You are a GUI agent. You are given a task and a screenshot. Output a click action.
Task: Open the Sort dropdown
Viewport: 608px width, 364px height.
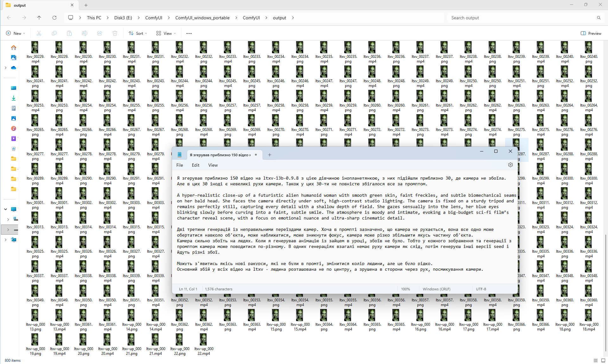point(138,33)
